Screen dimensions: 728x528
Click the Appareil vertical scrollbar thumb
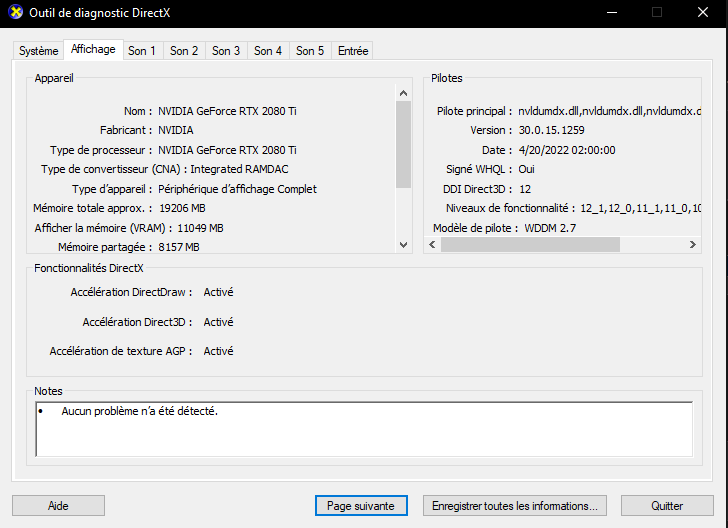(x=403, y=144)
